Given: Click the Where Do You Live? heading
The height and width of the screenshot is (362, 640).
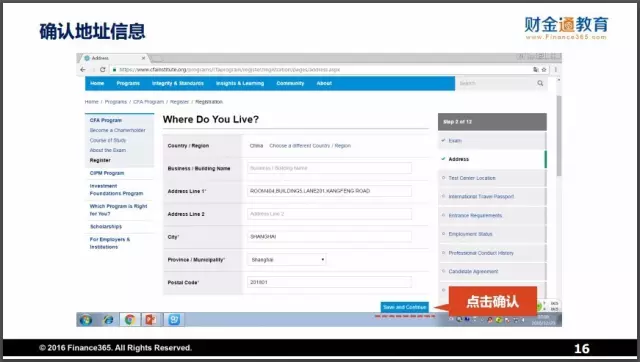Looking at the screenshot, I should (x=211, y=120).
